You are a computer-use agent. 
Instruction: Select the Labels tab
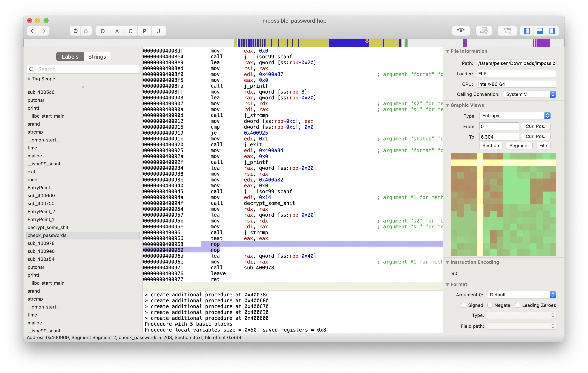70,57
